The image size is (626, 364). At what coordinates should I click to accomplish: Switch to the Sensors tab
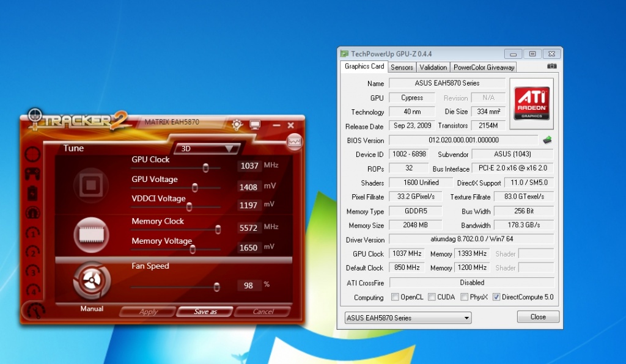coord(402,67)
